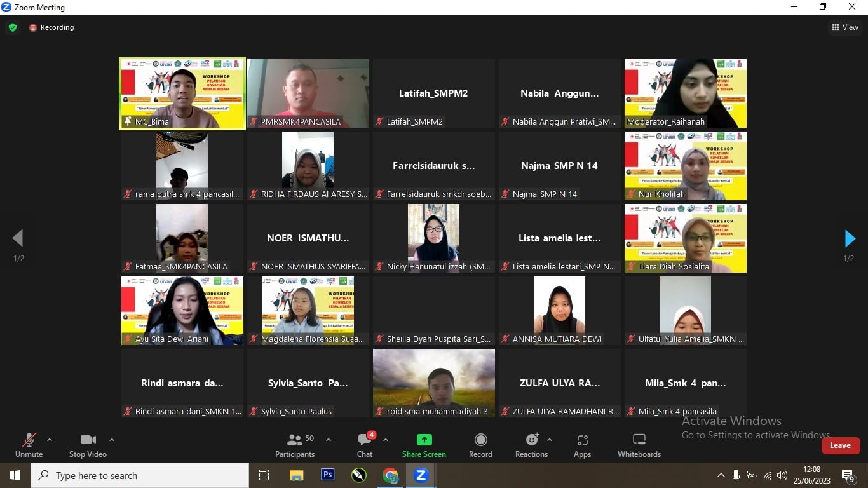The height and width of the screenshot is (488, 868).
Task: Expand audio options arrow next to Unmute
Action: coord(50,440)
